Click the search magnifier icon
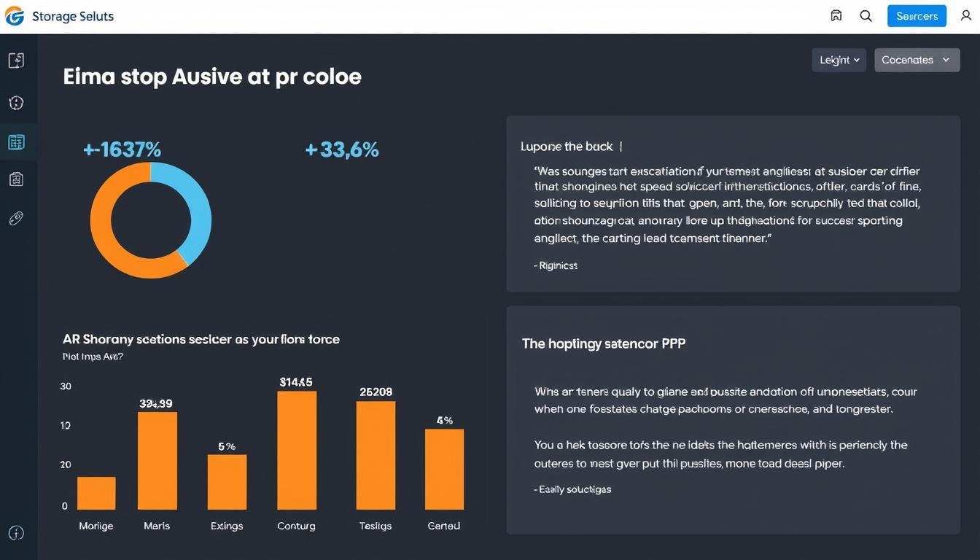 pyautogui.click(x=866, y=16)
